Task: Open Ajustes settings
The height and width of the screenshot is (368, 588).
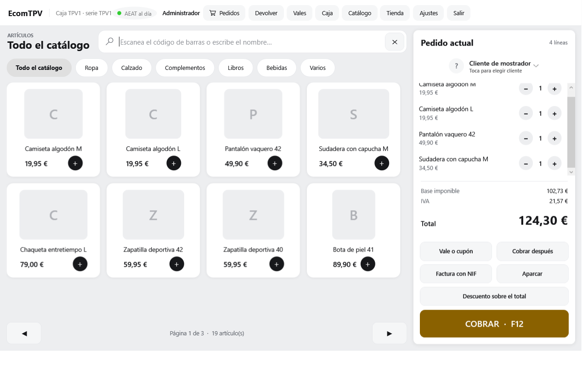Action: tap(429, 13)
